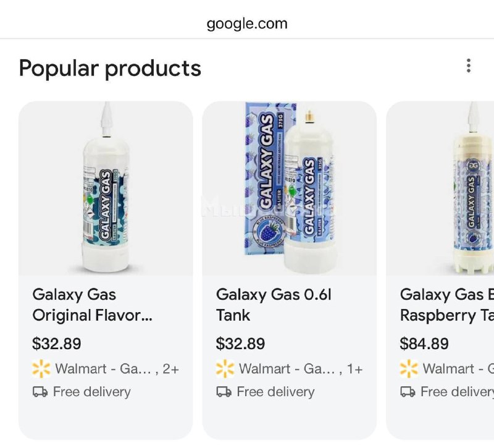Click Free delivery text on second product
Viewport: 494px width, 448px height.
point(275,392)
